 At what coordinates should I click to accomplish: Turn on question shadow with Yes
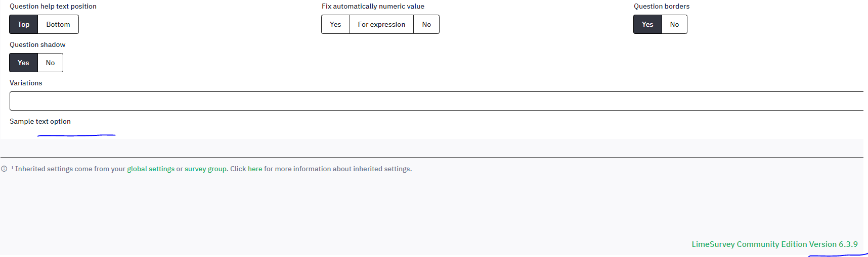coord(24,63)
